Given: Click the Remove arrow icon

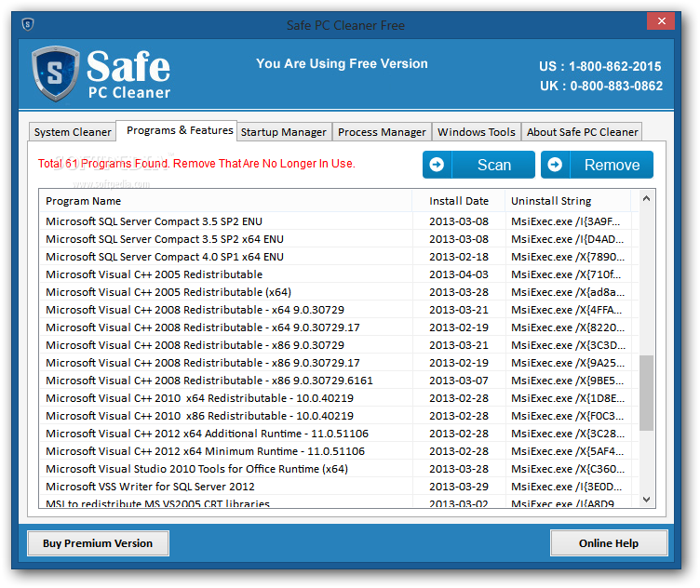Looking at the screenshot, I should [x=555, y=165].
